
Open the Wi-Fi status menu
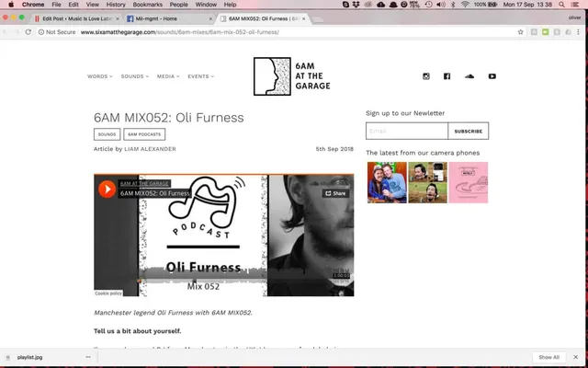466,5
